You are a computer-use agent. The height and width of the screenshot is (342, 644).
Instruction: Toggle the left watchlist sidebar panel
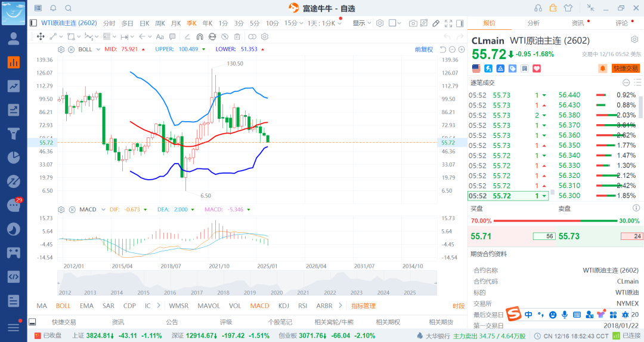[33, 23]
